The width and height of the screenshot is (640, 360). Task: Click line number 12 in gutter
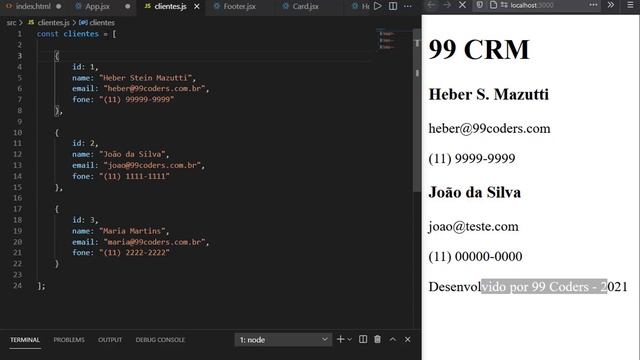[17, 154]
